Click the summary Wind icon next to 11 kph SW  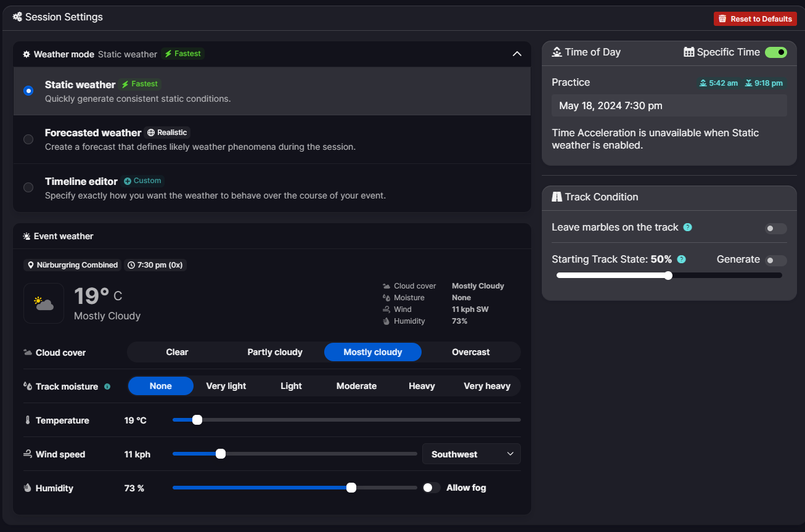click(386, 309)
